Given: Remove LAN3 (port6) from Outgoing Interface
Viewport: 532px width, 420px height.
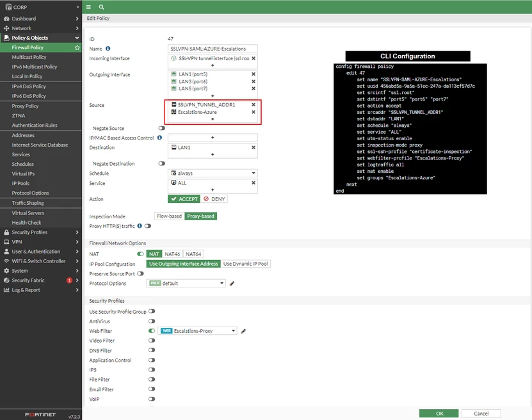Looking at the screenshot, I should (253, 81).
